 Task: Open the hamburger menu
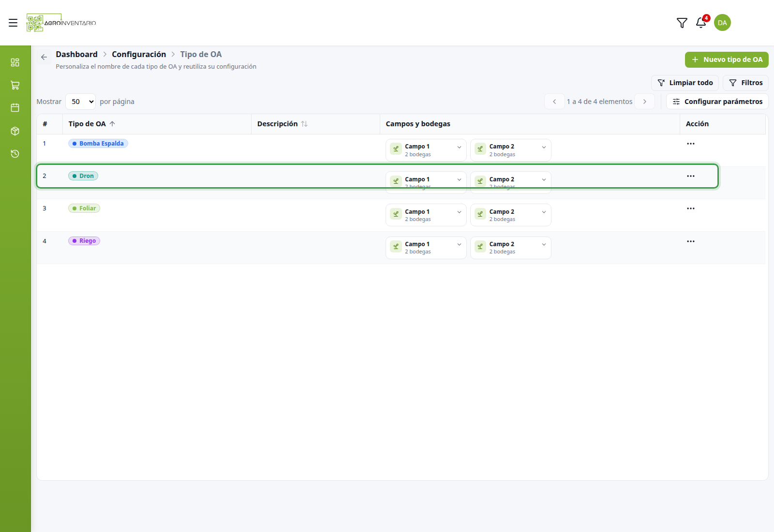click(13, 23)
